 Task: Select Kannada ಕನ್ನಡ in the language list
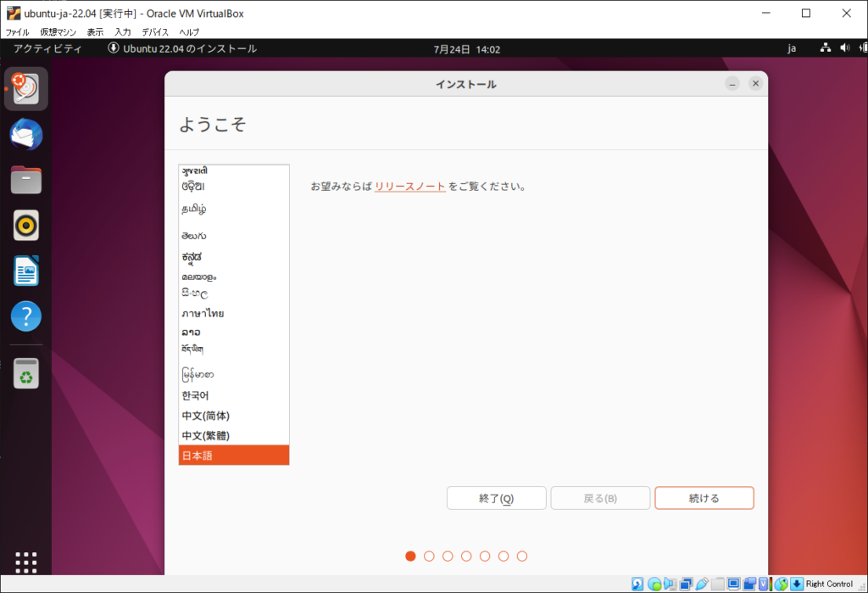tap(234, 256)
